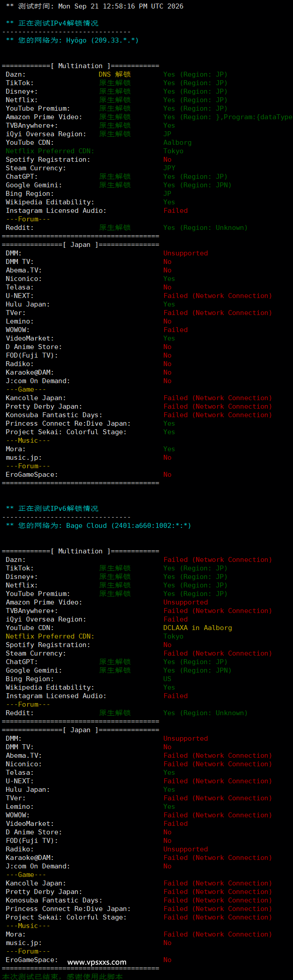Image resolution: width=293 pixels, height=980 pixels.
Task: Select the "正在测试IPv4解锁情况" heading
Action: (58, 23)
